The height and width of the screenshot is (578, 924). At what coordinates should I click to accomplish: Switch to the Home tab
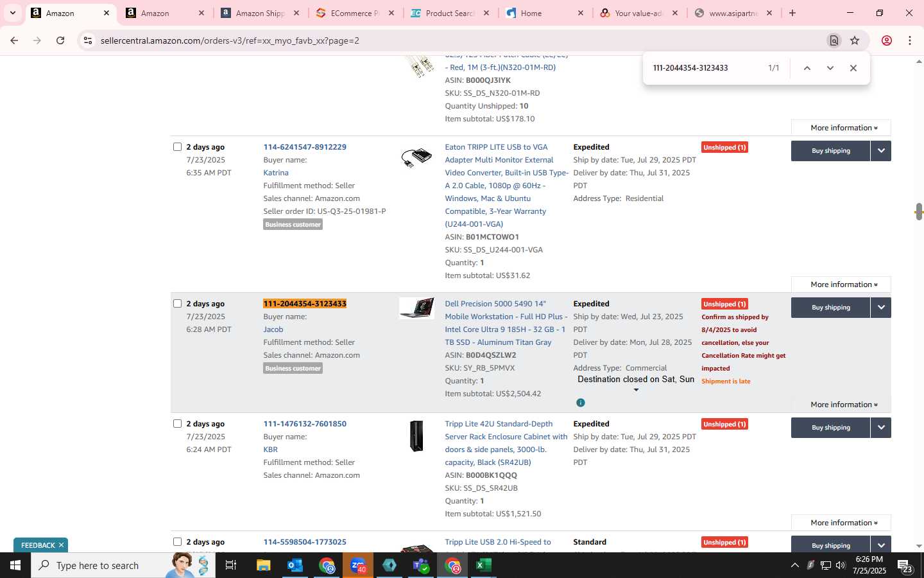pos(544,13)
